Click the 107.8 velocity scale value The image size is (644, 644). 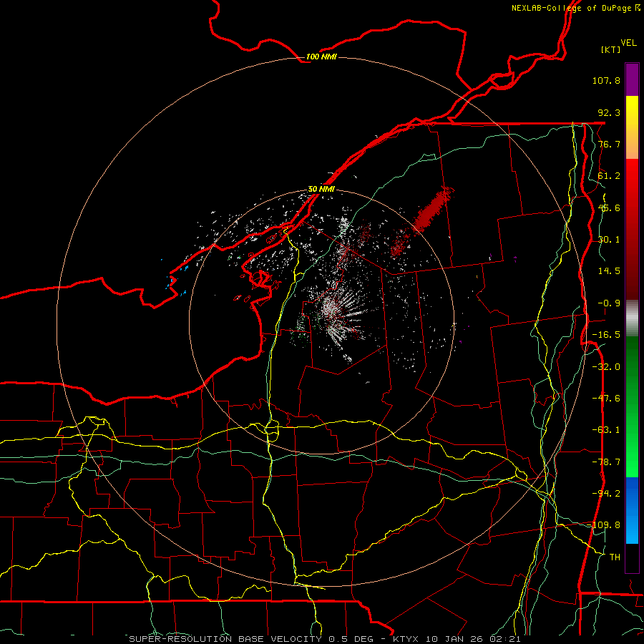tap(606, 80)
